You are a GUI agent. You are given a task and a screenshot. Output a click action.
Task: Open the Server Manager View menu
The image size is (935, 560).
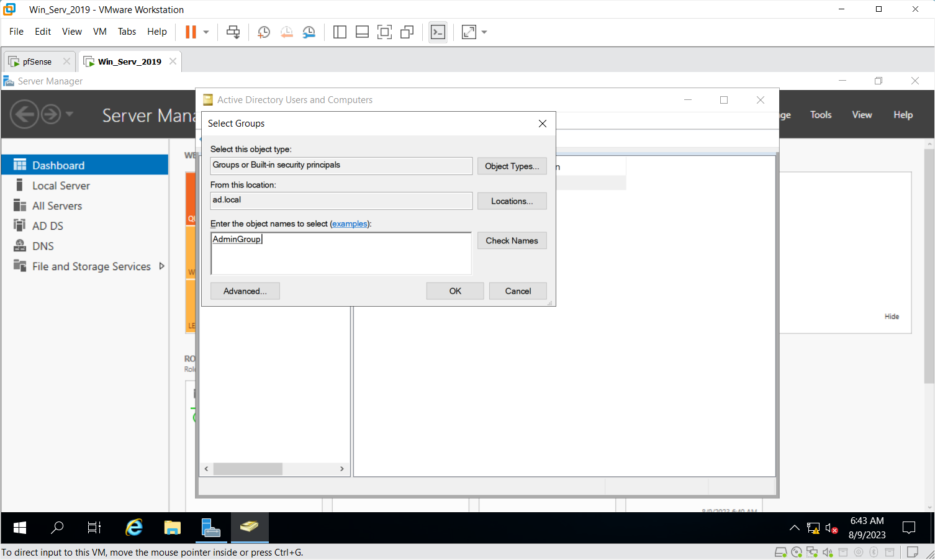(862, 115)
